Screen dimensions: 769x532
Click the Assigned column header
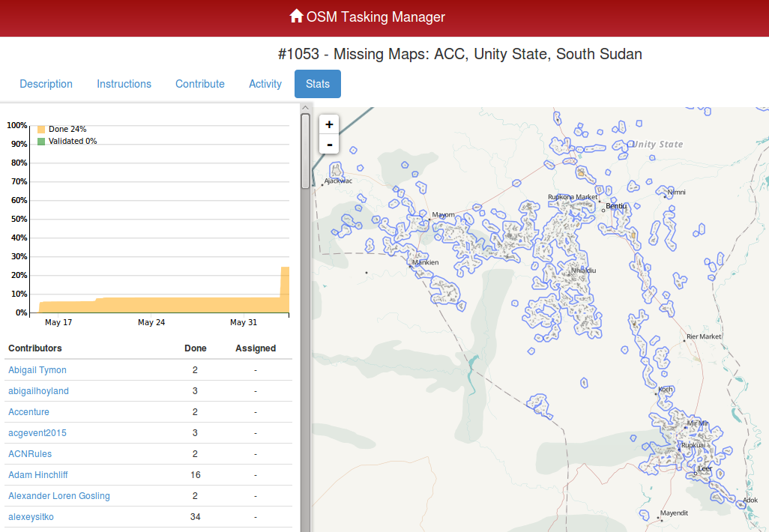pyautogui.click(x=256, y=348)
